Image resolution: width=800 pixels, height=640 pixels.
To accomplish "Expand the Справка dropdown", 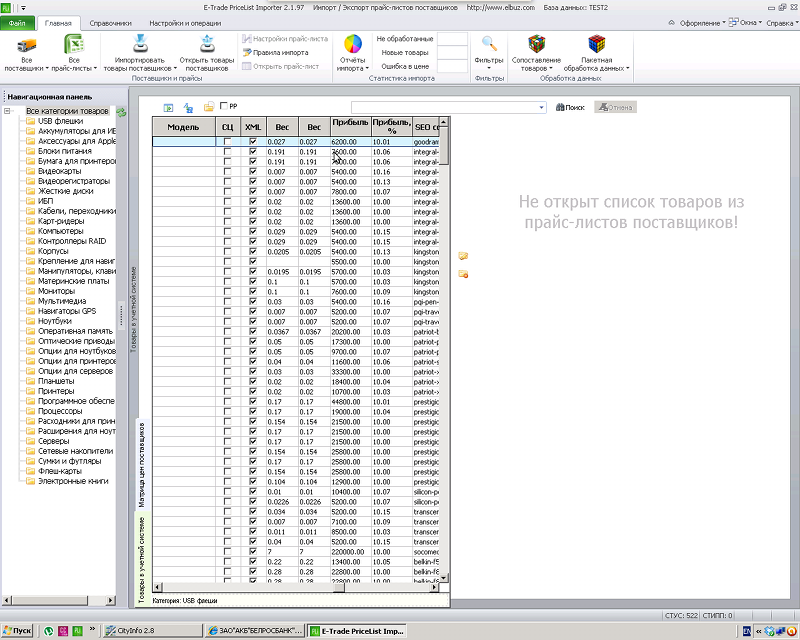I will 796,23.
